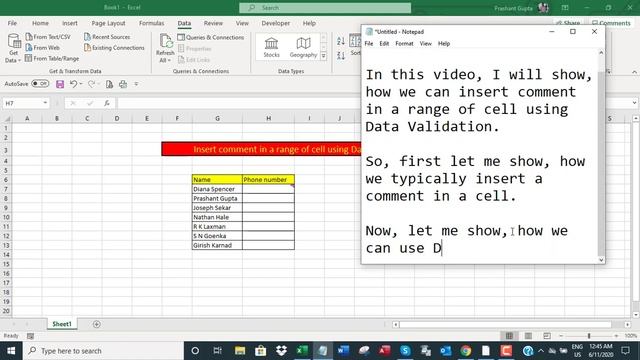The width and height of the screenshot is (640, 360).
Task: Open the Home ribbon tab
Action: pos(40,23)
